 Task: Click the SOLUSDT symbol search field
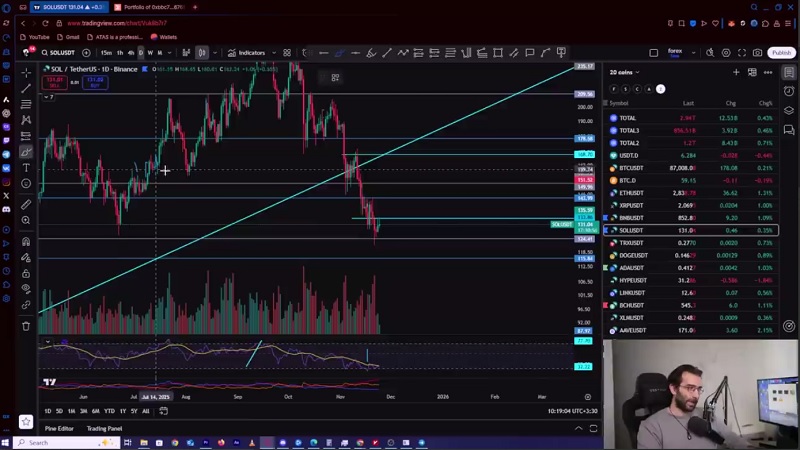click(60, 53)
